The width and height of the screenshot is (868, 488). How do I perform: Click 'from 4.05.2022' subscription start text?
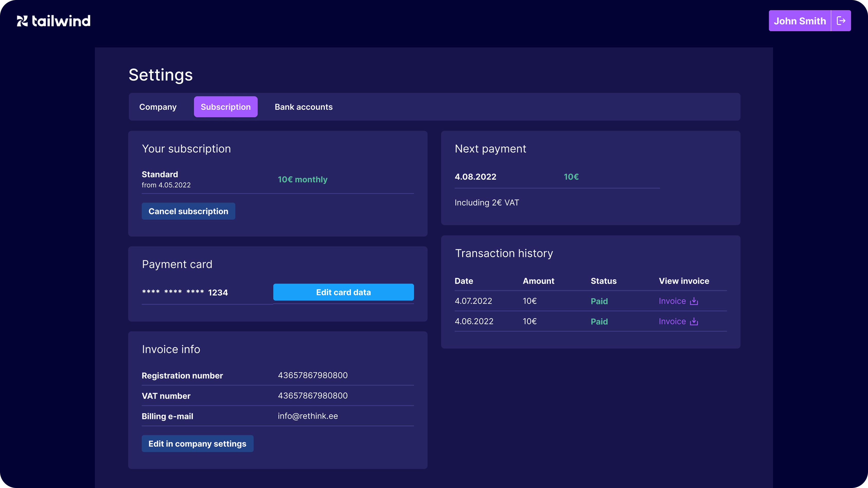166,185
